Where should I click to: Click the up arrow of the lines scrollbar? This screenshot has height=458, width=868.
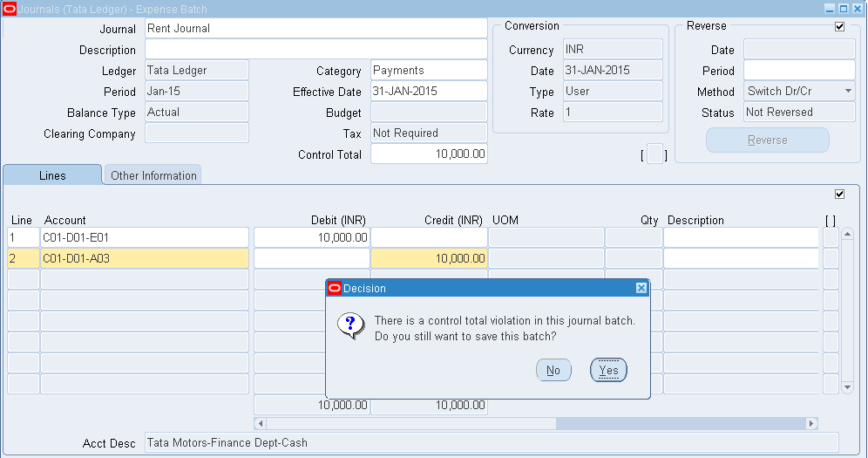846,236
